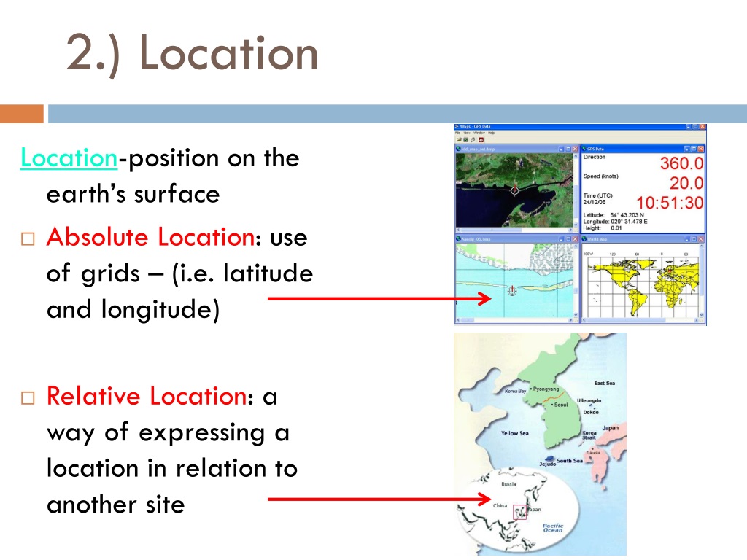
Task: Click the Jejudo label
Action: (x=547, y=464)
